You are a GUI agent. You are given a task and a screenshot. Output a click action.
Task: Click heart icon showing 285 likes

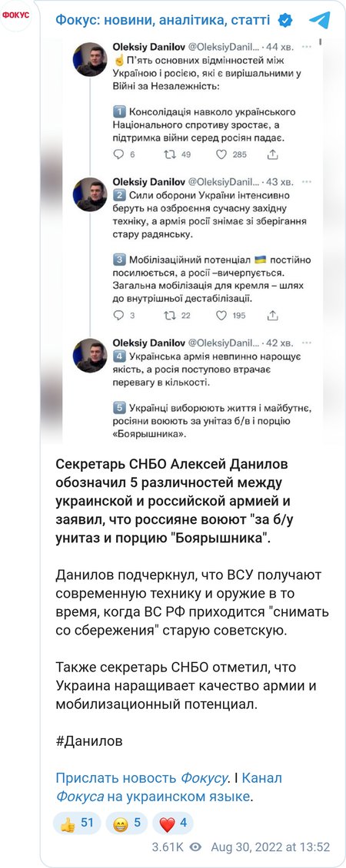pyautogui.click(x=221, y=154)
